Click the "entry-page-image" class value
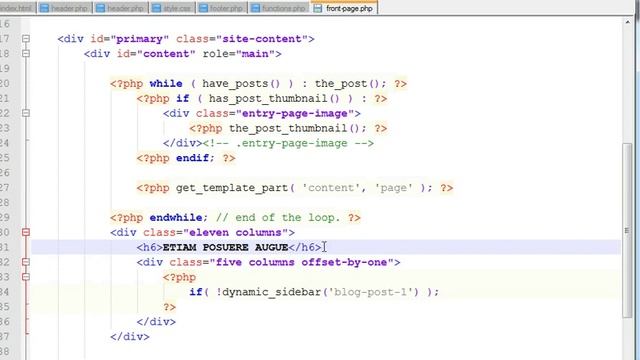The image size is (640, 360). tap(298, 113)
